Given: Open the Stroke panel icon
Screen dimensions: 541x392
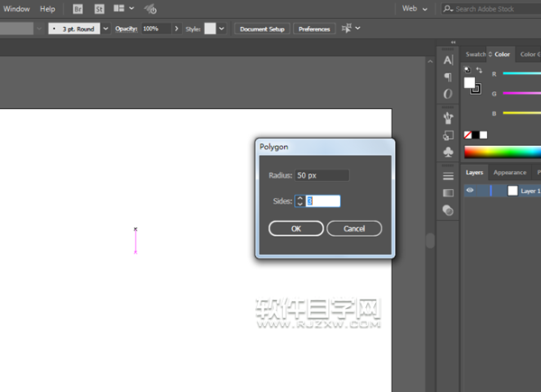Looking at the screenshot, I should (x=448, y=175).
